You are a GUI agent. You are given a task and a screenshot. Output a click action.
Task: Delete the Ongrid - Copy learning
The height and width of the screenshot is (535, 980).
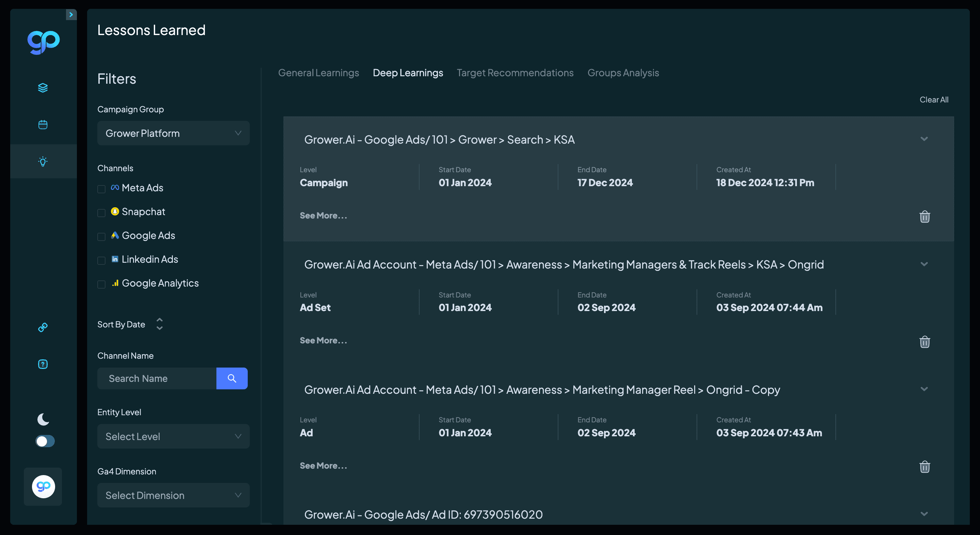tap(925, 467)
